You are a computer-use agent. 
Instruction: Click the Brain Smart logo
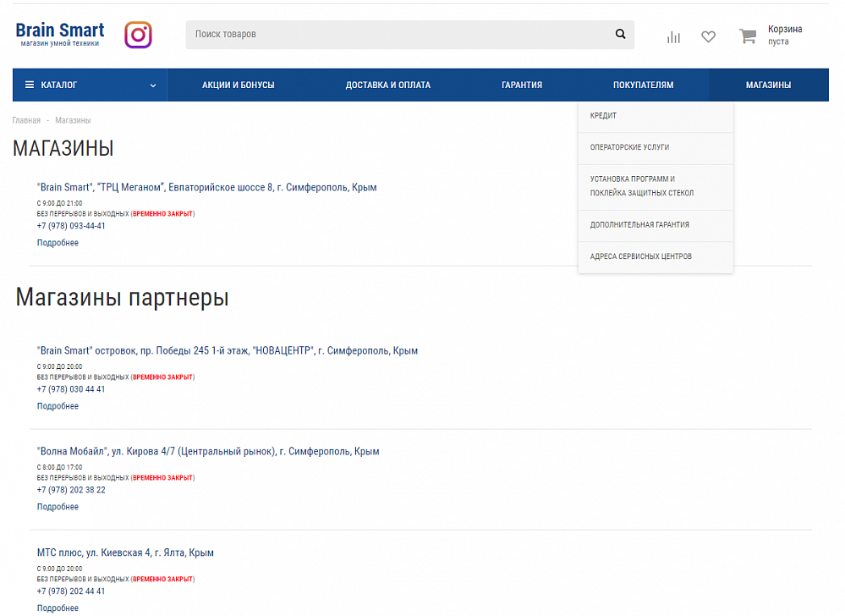point(60,35)
